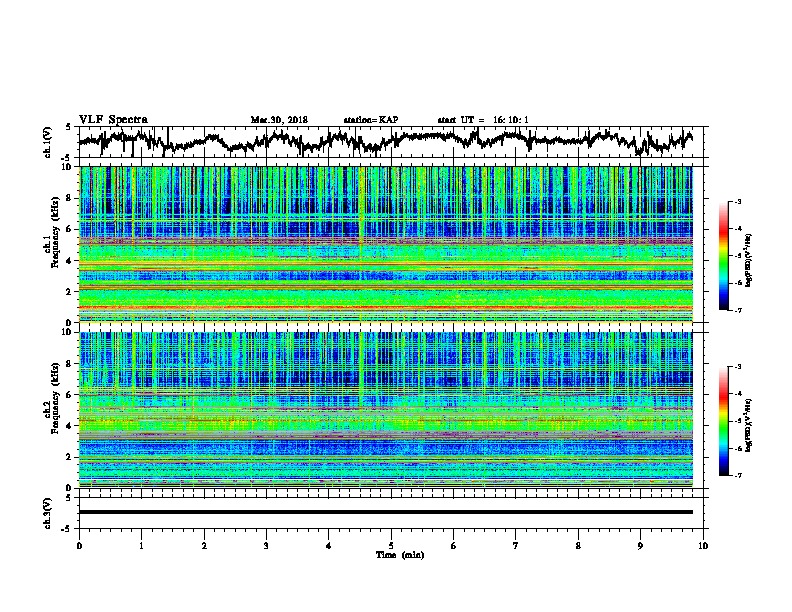Click the "VLF Spectra" title text
Image resolution: width=792 pixels, height=612 pixels.
(x=113, y=120)
